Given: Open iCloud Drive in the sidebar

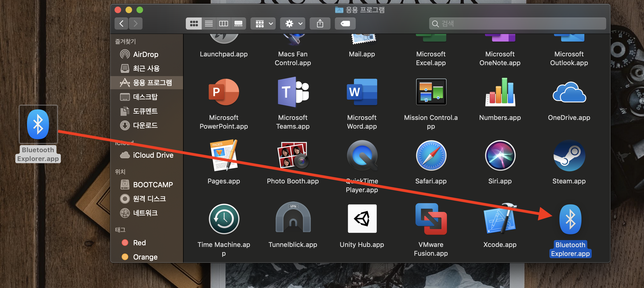Looking at the screenshot, I should 147,155.
